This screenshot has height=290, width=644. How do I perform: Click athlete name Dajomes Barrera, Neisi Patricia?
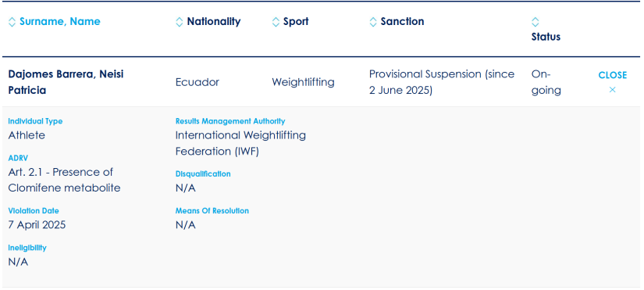tap(66, 82)
